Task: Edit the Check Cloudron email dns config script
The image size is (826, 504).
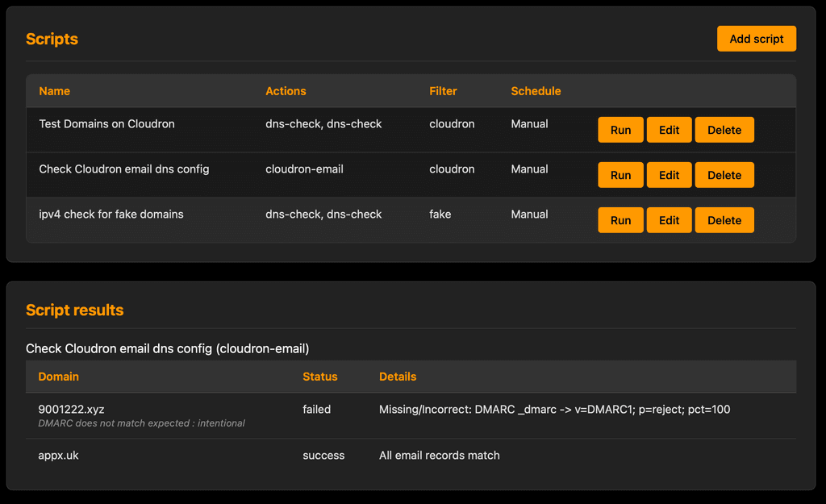Action: (x=669, y=174)
